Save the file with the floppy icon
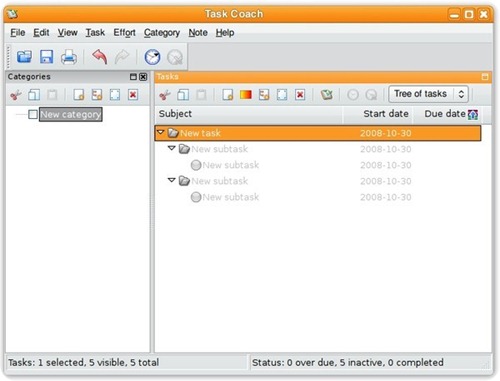 pyautogui.click(x=47, y=57)
